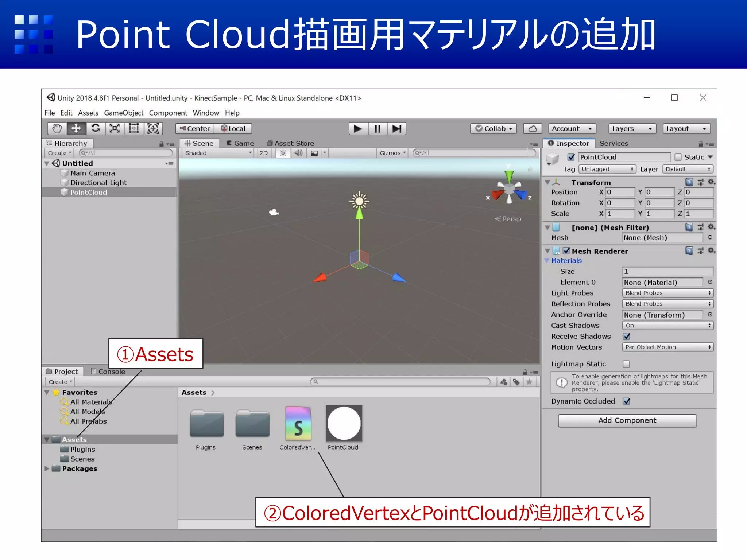The image size is (747, 560).
Task: Select the PointCloud material asset
Action: (x=344, y=428)
